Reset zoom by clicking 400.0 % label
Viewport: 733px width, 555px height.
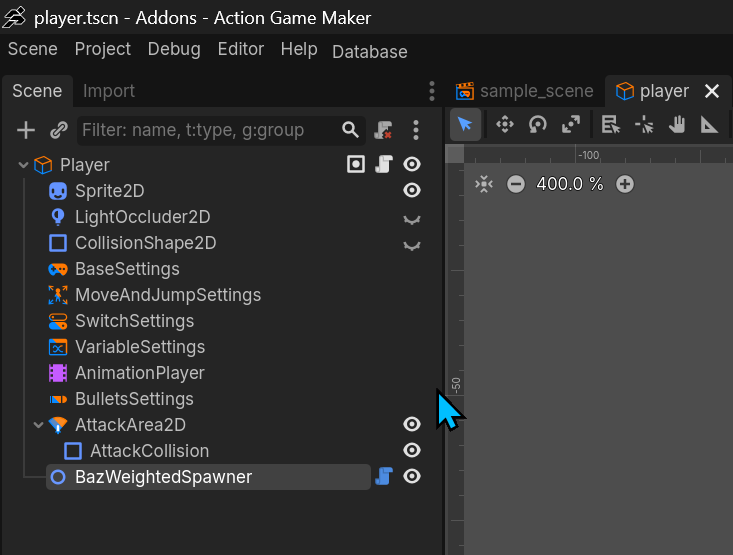pyautogui.click(x=570, y=184)
